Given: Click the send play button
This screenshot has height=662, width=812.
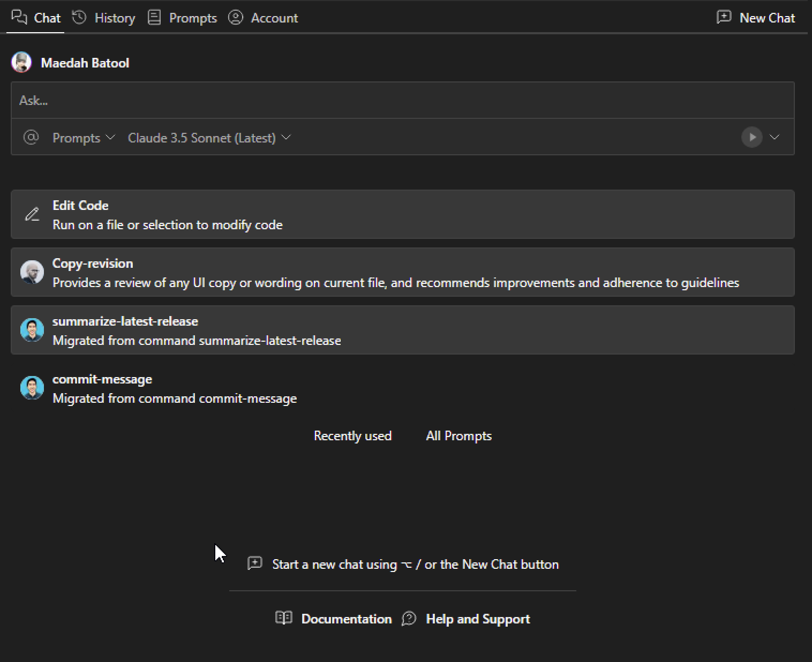Looking at the screenshot, I should (x=752, y=137).
